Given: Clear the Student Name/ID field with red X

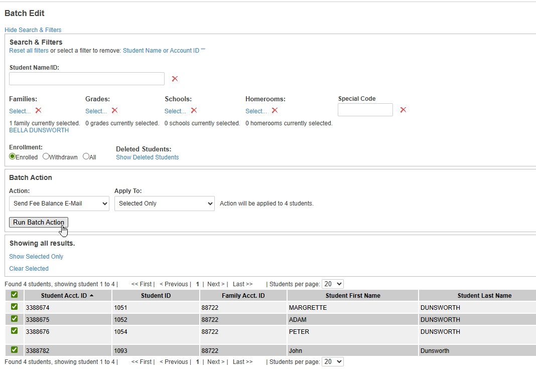Looking at the screenshot, I should tap(175, 79).
